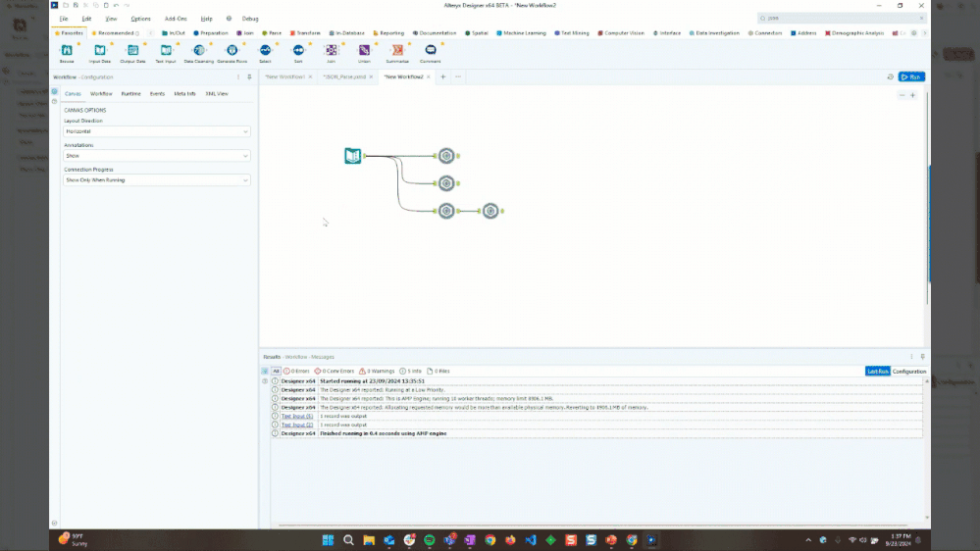Select the Browse tool icon
Screen dimensions: 980x551
click(x=67, y=51)
